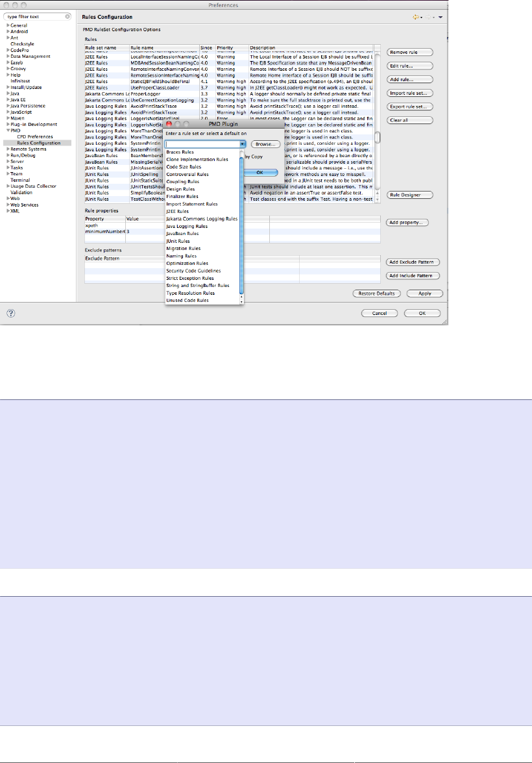Expand the General tree node

point(8,25)
